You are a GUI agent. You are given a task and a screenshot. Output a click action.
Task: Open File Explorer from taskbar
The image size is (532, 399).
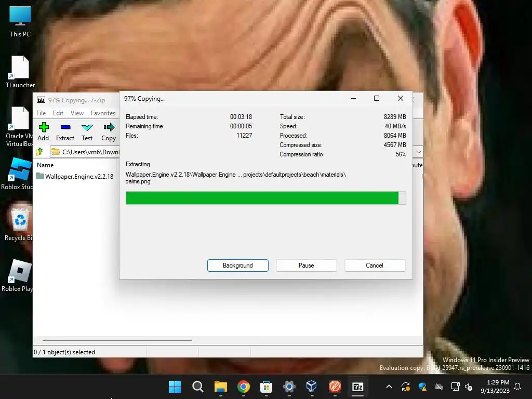[x=220, y=387]
